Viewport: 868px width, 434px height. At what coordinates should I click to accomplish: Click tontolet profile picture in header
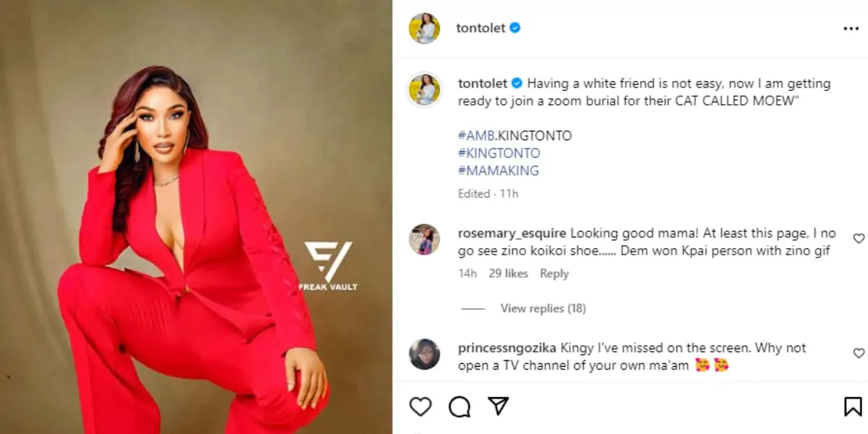coord(424,28)
